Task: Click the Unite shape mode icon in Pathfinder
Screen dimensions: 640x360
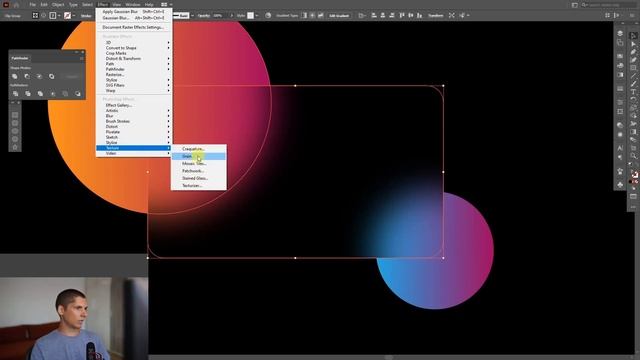Action: [15, 76]
